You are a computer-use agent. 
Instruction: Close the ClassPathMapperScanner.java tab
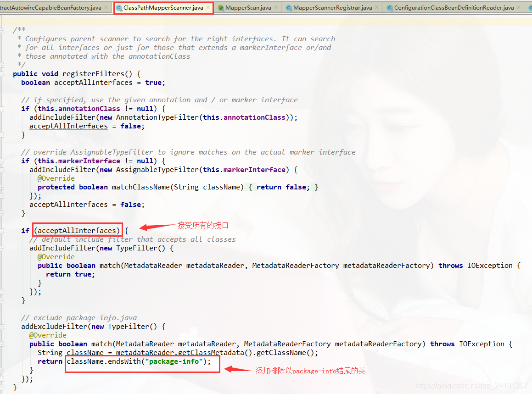(207, 7)
